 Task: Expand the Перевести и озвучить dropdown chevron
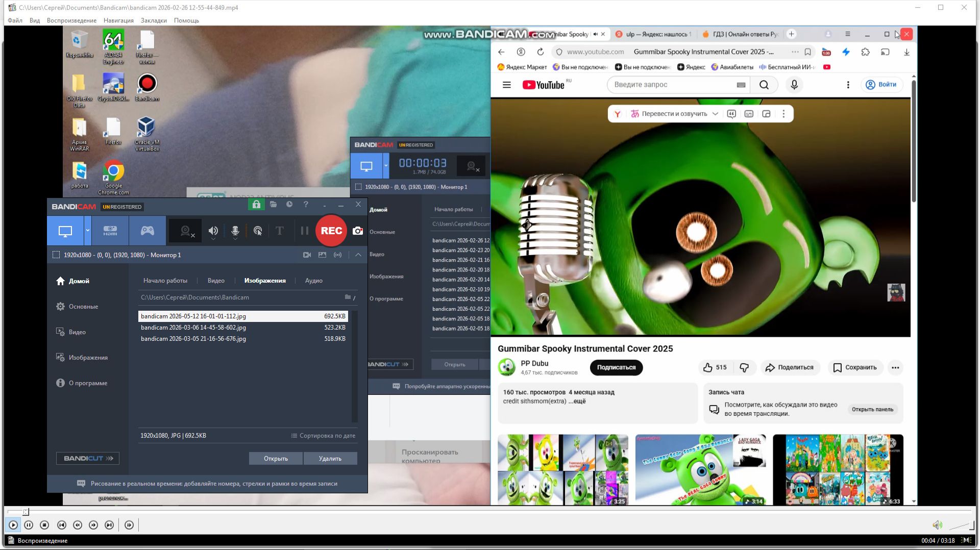[x=715, y=114]
